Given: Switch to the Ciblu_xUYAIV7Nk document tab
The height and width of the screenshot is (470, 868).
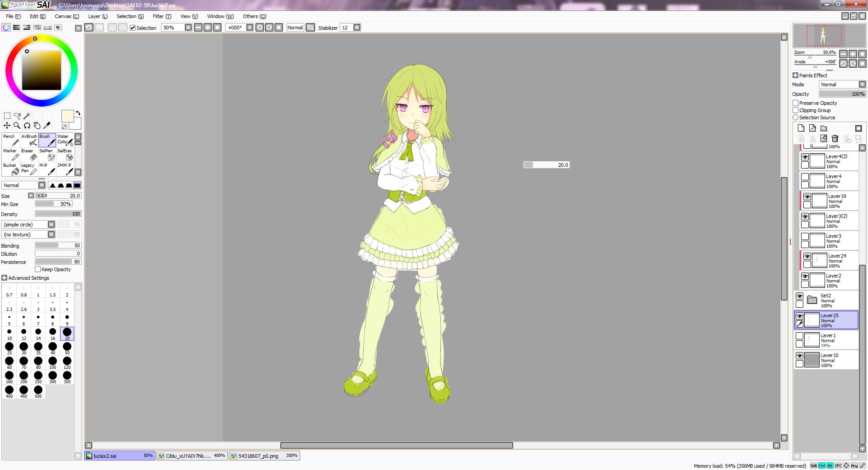Looking at the screenshot, I should pos(192,456).
